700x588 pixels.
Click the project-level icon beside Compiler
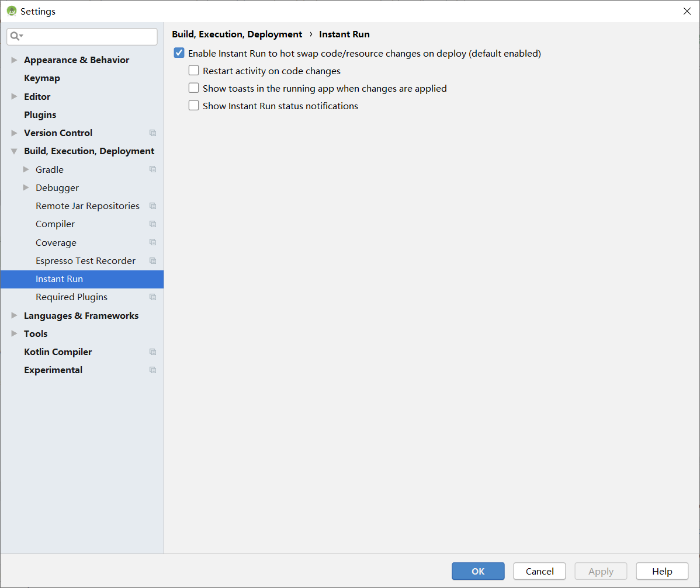click(153, 224)
